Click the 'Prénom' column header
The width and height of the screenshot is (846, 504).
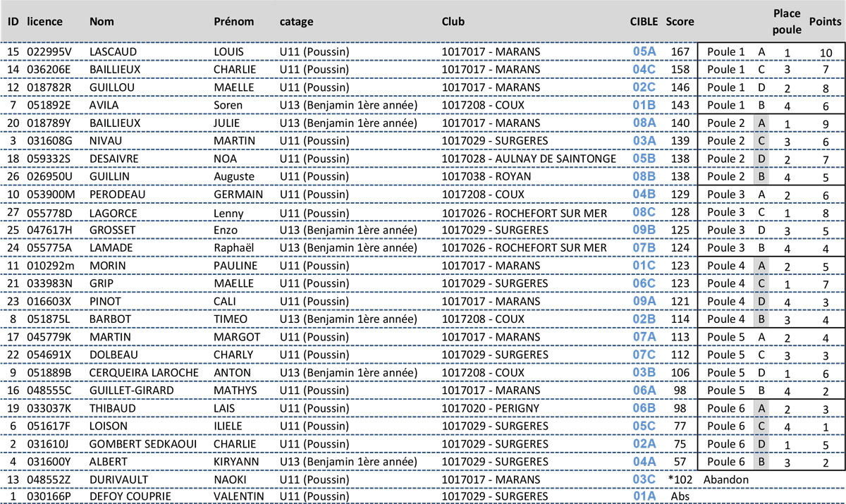click(x=234, y=21)
